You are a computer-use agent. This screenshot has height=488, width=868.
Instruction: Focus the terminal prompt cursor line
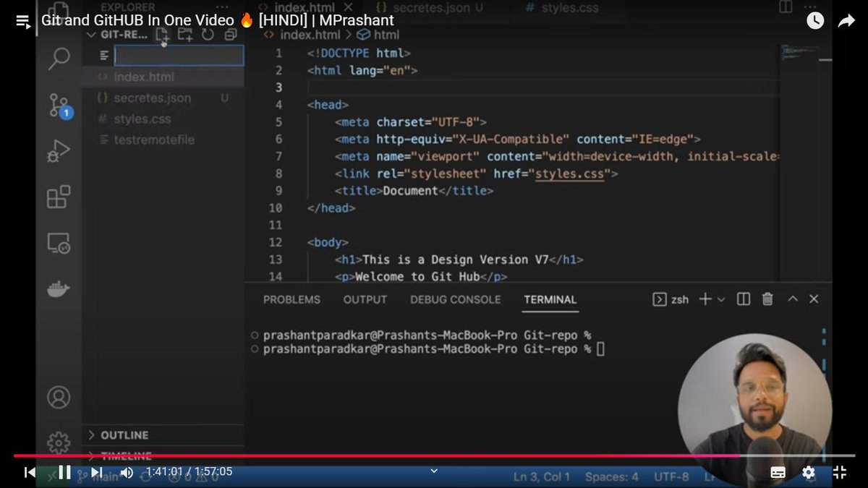click(433, 349)
